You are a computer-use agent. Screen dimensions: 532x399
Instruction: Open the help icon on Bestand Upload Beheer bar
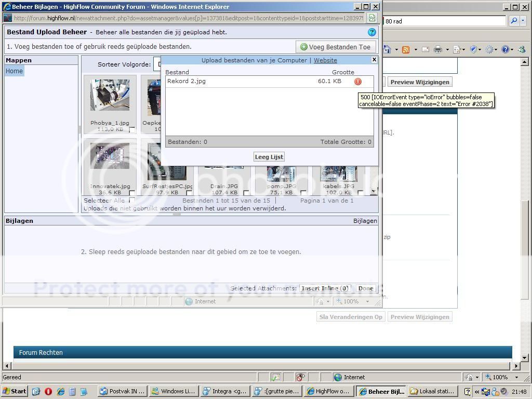tap(371, 32)
